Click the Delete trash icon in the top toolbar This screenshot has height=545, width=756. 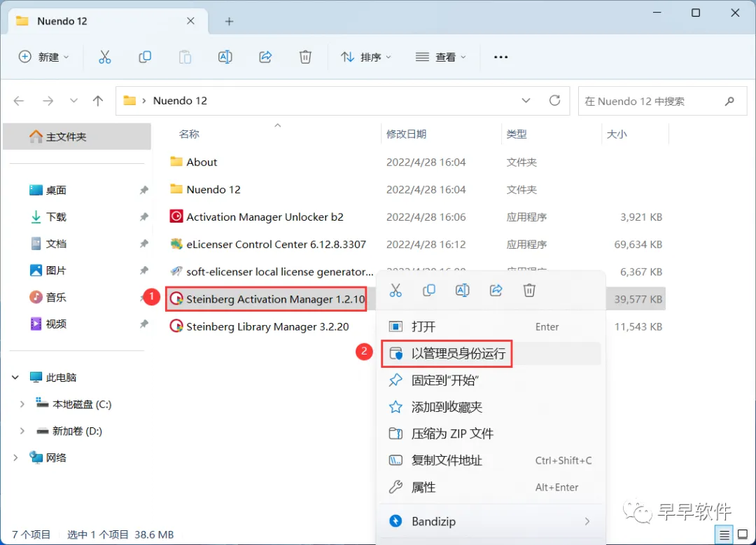[x=305, y=57]
